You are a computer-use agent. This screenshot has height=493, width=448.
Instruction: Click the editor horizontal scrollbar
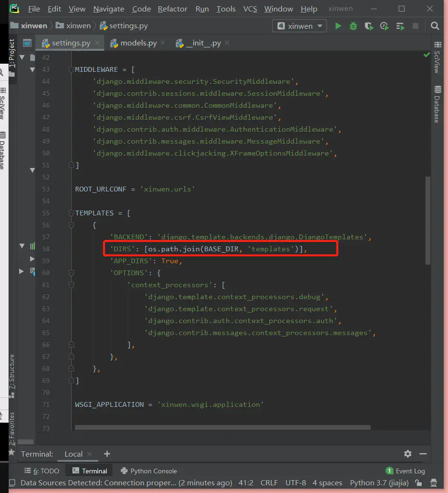(222, 427)
